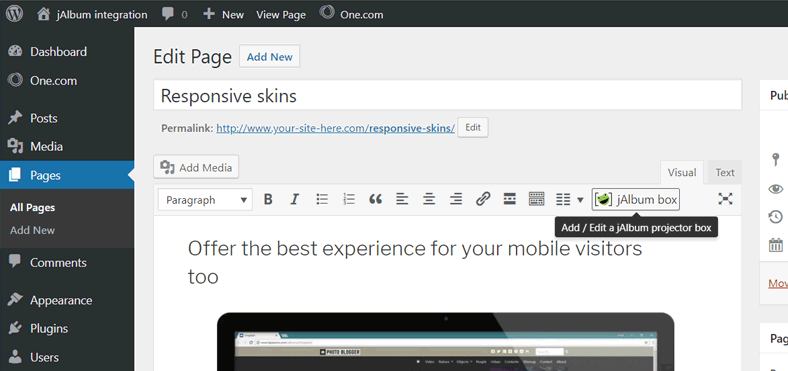Image resolution: width=788 pixels, height=371 pixels.
Task: Insert a numbered list
Action: [349, 200]
